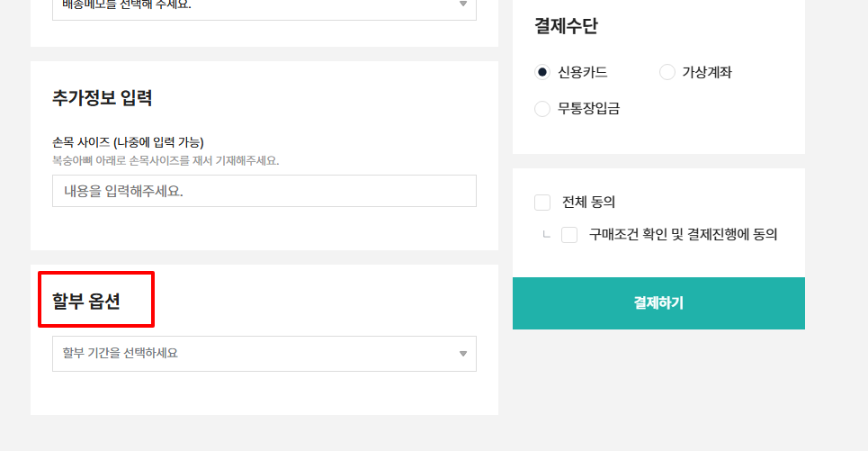Open the 할부 기간을 선택하세요 dropdown

coord(264,354)
